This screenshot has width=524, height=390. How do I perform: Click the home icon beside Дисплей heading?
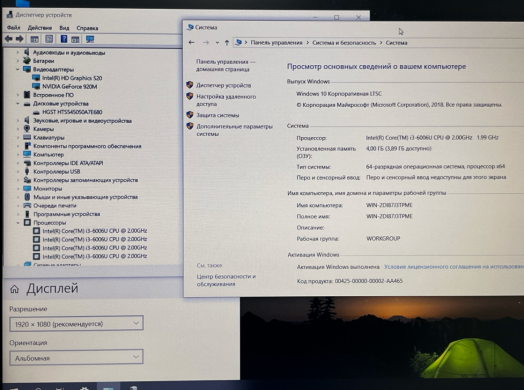click(x=14, y=289)
